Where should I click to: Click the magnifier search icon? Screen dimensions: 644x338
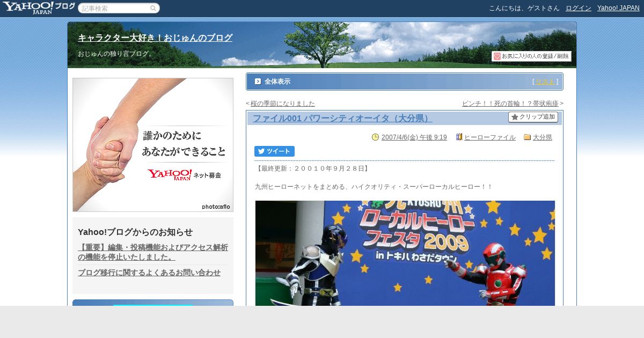tap(153, 8)
